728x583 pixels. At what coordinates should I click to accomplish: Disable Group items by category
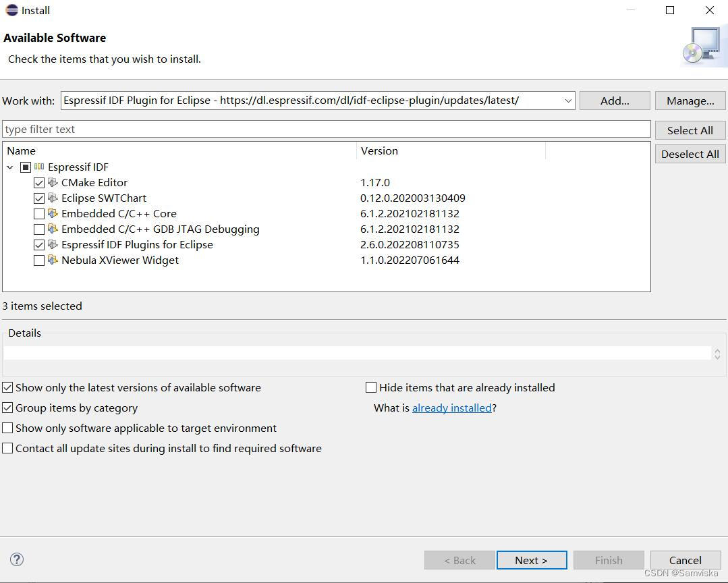7,408
